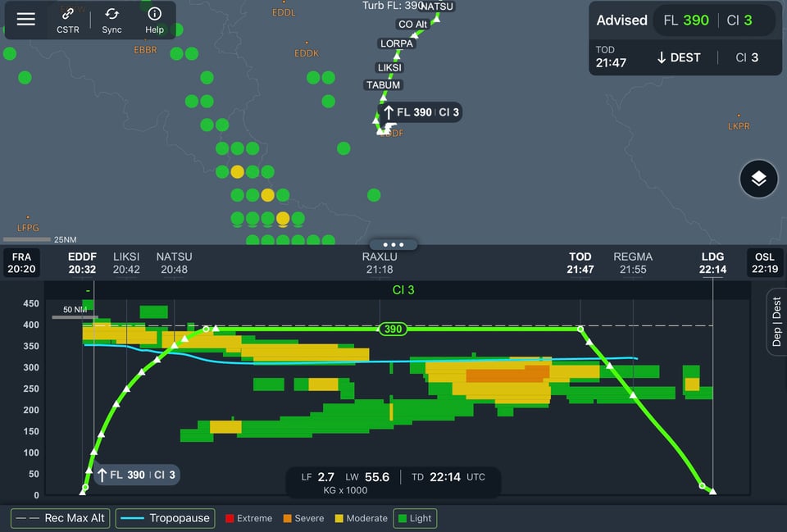Tap the Sync icon
Screen dimensions: 787x532
coord(112,20)
